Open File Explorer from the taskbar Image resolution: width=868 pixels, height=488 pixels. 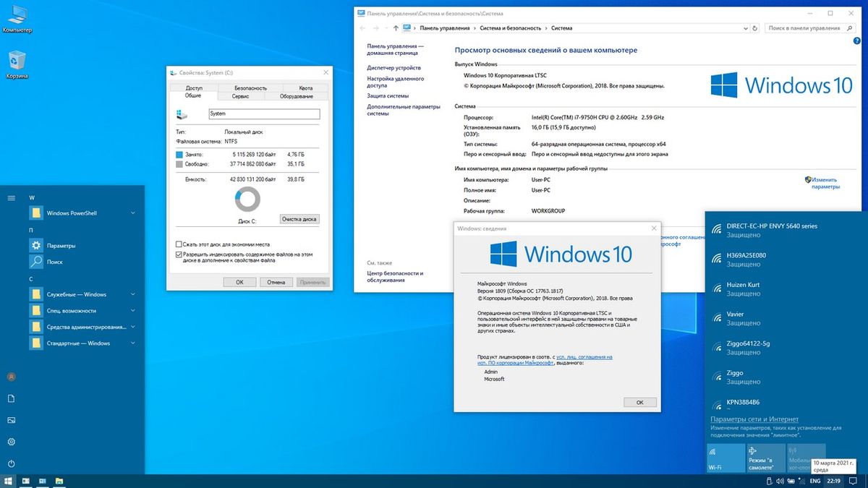tap(60, 481)
